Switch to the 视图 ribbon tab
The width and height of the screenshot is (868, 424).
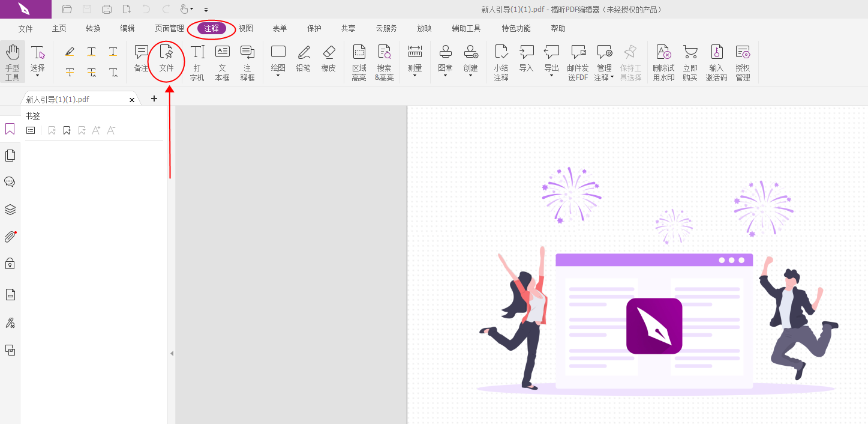coord(245,28)
